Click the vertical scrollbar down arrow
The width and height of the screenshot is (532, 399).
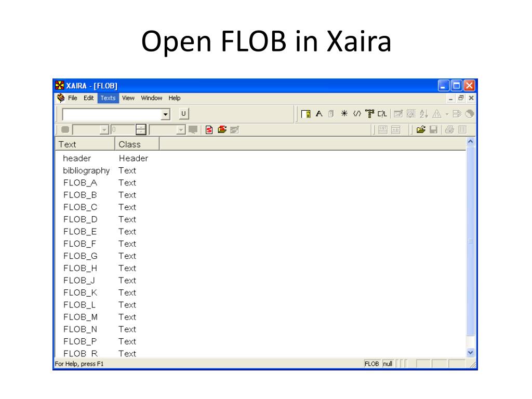[x=470, y=353]
